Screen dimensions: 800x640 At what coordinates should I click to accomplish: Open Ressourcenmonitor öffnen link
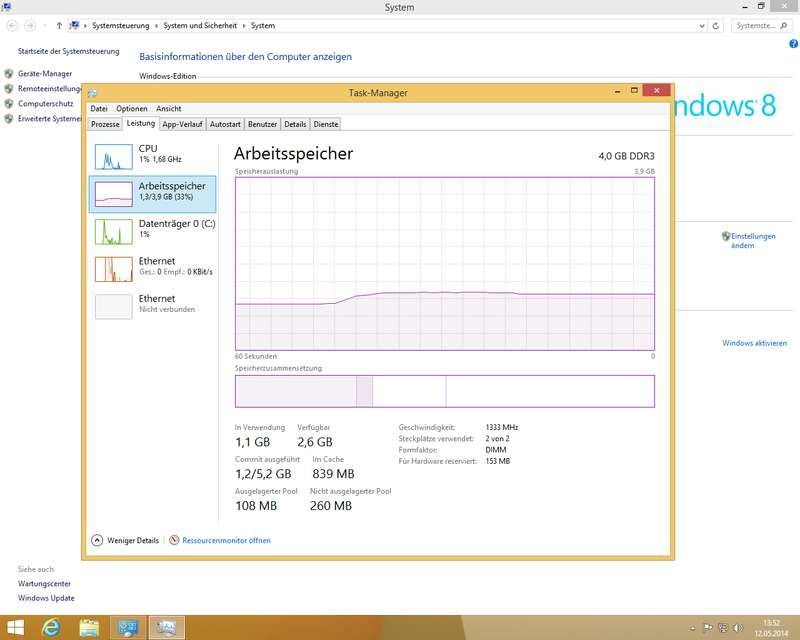[x=227, y=540]
